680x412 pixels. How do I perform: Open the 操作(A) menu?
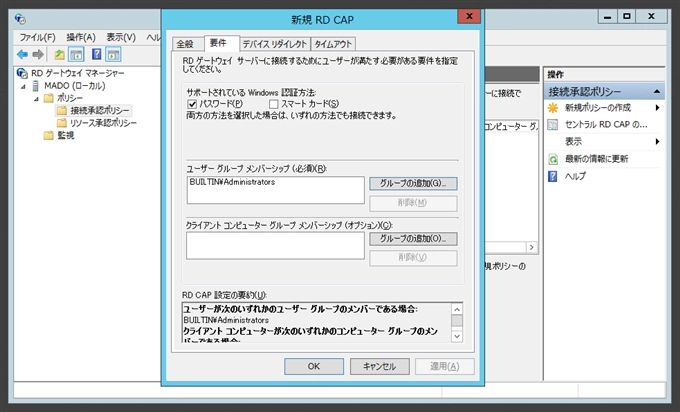81,37
